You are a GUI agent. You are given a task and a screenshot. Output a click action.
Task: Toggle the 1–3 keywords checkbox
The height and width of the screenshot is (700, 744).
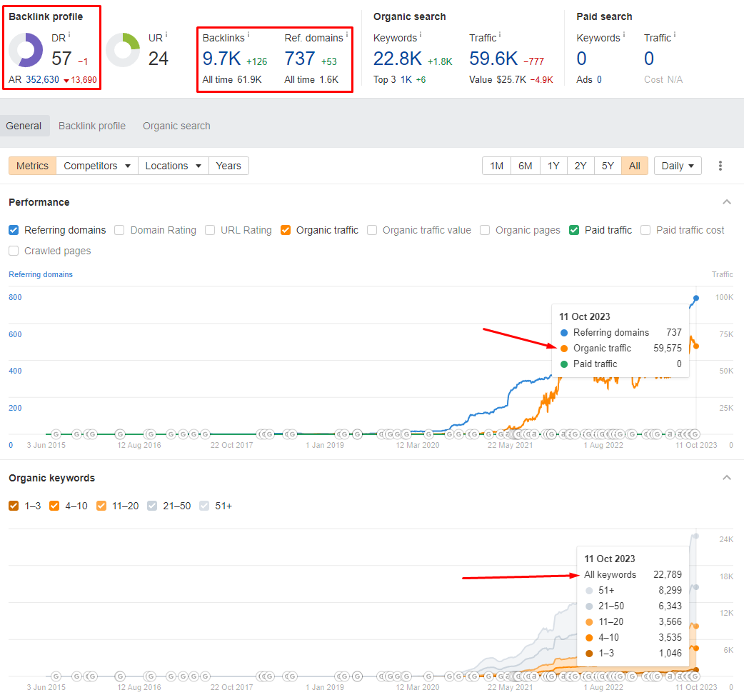click(x=14, y=506)
